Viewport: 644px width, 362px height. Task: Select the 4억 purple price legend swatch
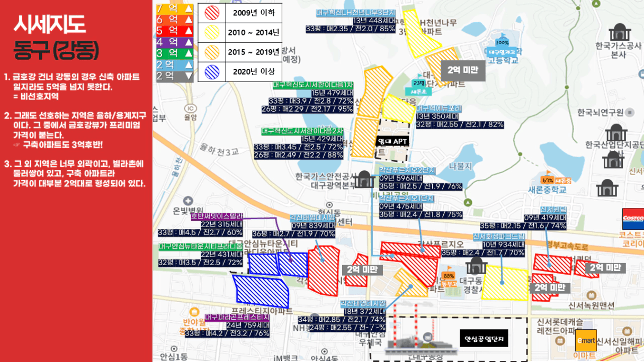(x=175, y=42)
